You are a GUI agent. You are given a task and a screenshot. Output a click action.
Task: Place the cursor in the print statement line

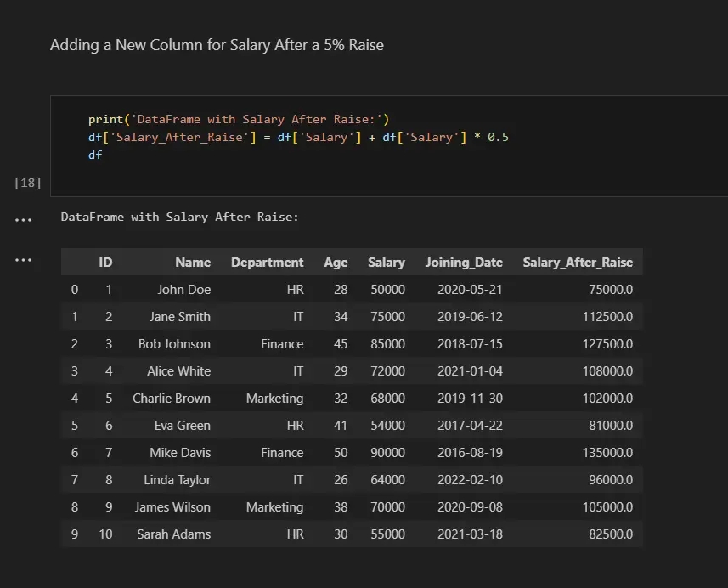pos(238,119)
